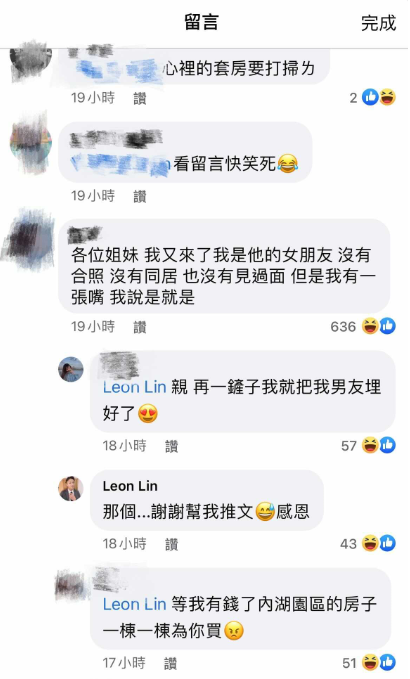Tap blurred tagged name before 看留言快笑死
Image resolution: width=410 pixels, height=679 pixels.
pos(120,164)
